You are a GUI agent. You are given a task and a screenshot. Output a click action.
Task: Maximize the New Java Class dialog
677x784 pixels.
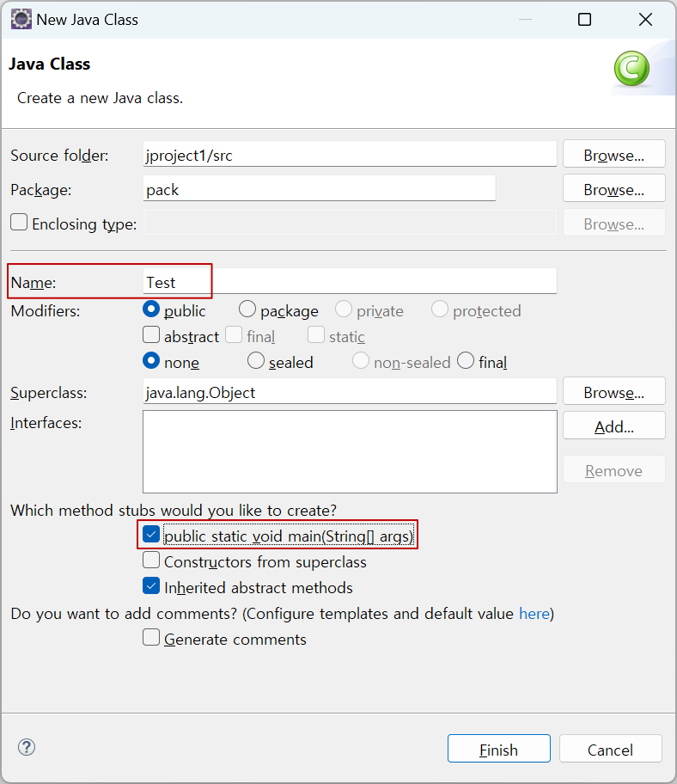pos(584,20)
